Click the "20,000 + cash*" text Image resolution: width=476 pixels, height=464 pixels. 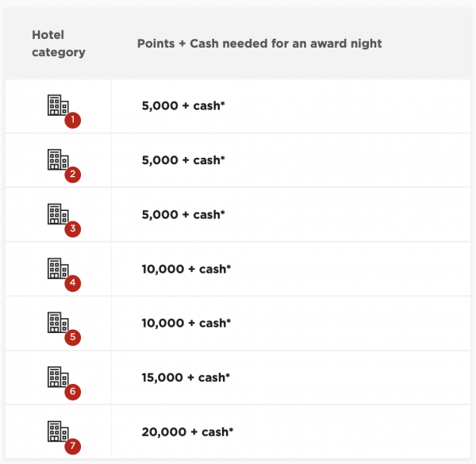click(187, 431)
